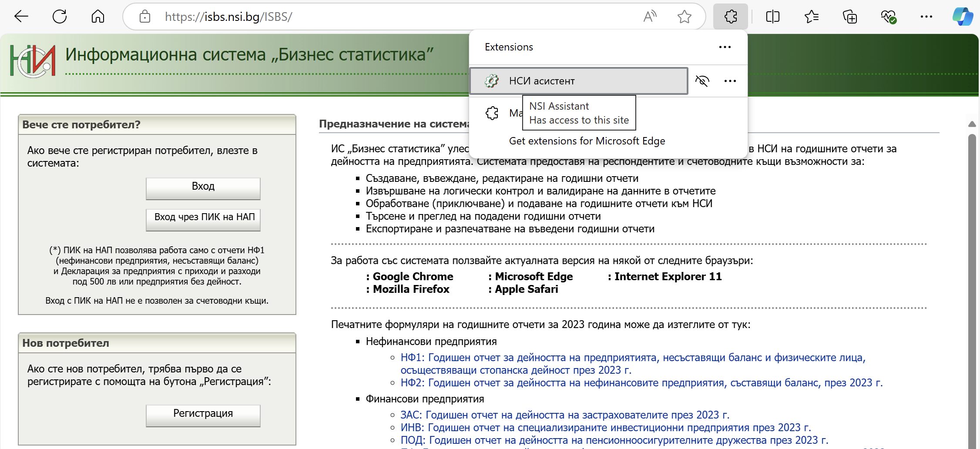Select НСИ асистент extension entry
Image resolution: width=980 pixels, height=449 pixels.
tap(579, 81)
